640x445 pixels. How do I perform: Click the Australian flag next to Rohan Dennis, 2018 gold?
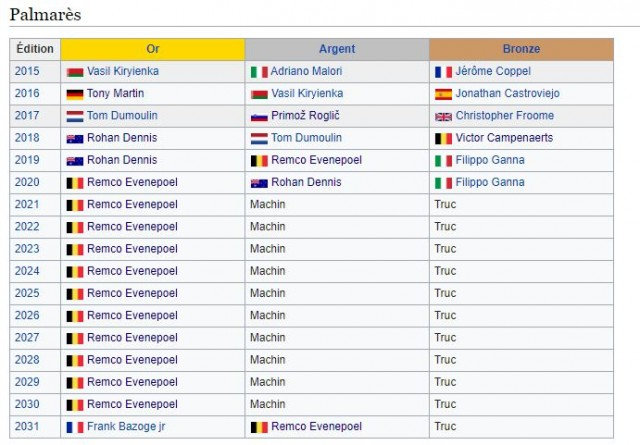74,138
